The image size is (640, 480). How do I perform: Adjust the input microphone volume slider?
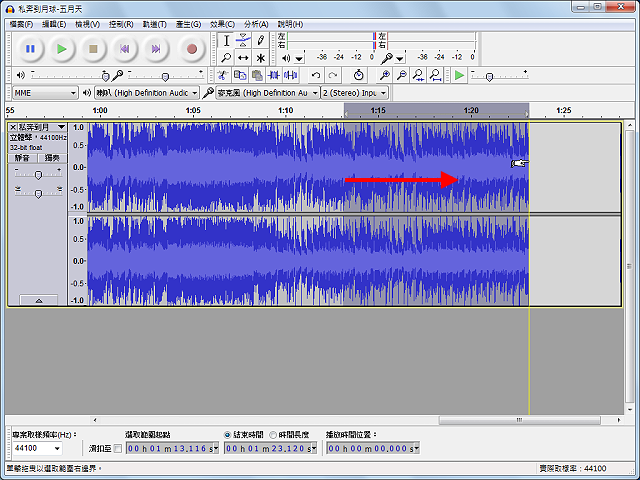click(165, 76)
